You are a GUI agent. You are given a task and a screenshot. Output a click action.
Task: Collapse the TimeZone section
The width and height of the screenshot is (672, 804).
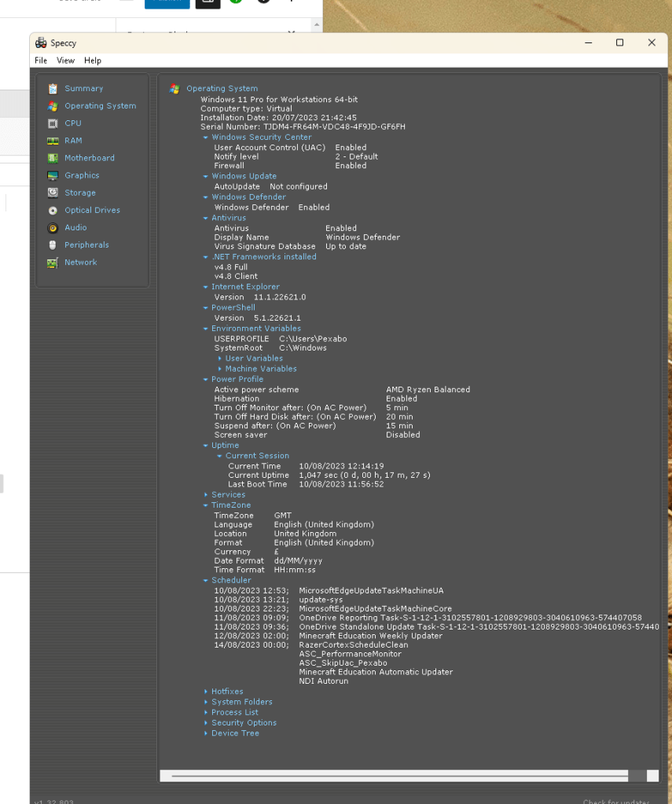(205, 505)
